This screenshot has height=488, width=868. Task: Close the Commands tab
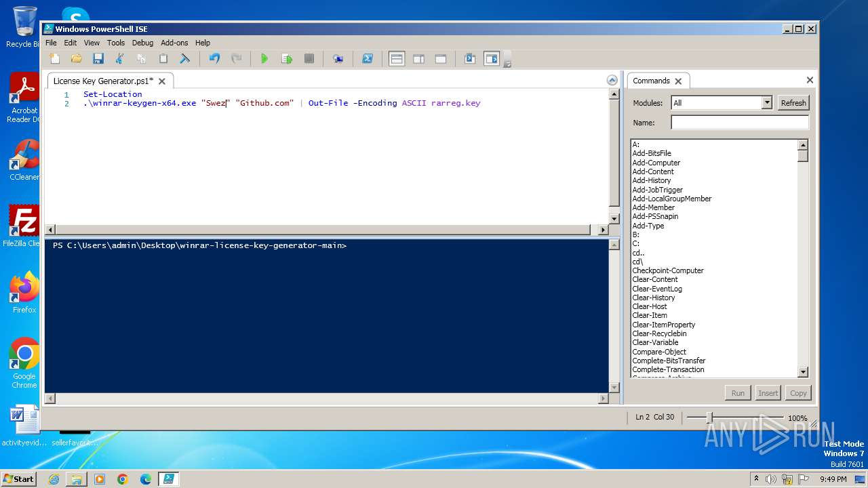click(x=678, y=81)
